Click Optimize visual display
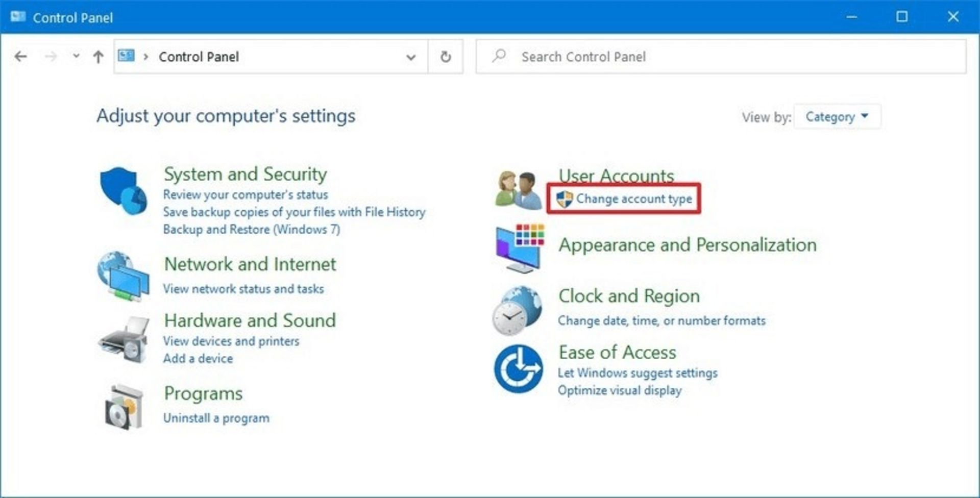The height and width of the screenshot is (498, 980). coord(620,390)
